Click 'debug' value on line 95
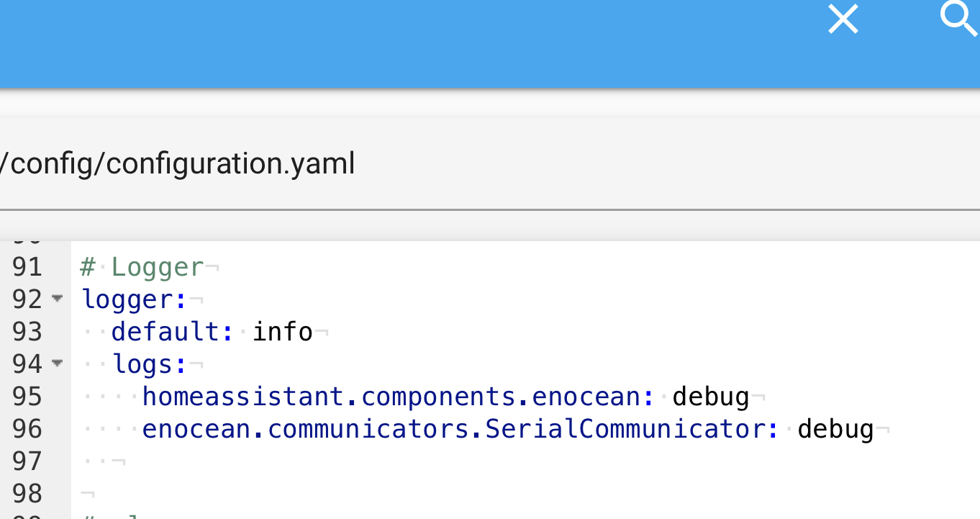The image size is (980, 519). coord(711,397)
